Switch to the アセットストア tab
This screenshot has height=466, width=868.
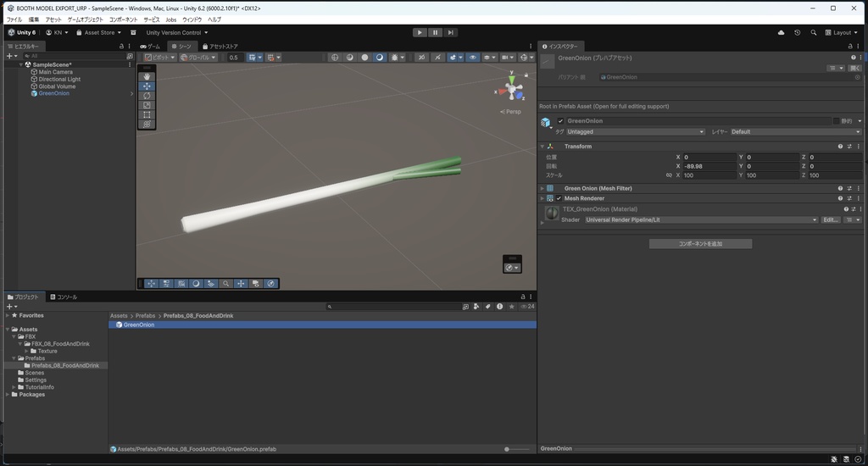click(220, 47)
